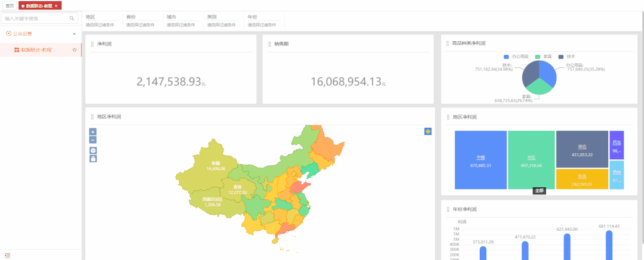The image size is (644, 260).
Task: Click the map lock icon
Action: [x=93, y=159]
